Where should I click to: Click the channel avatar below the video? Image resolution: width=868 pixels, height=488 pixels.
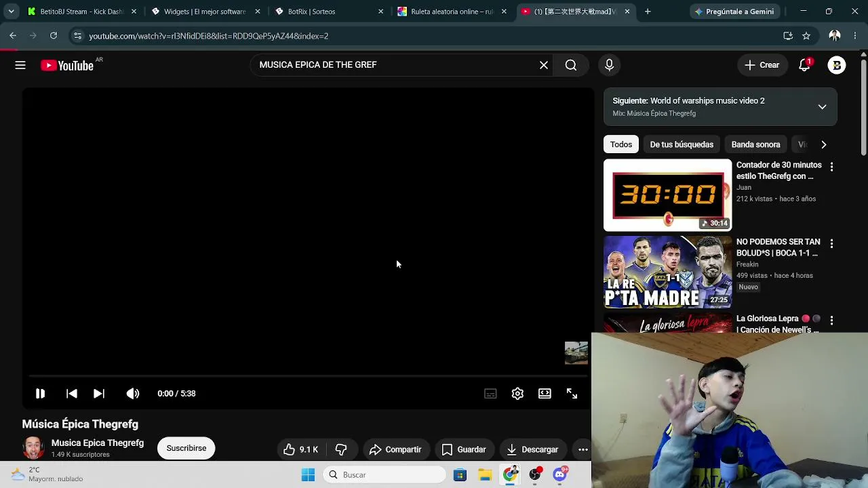33,448
